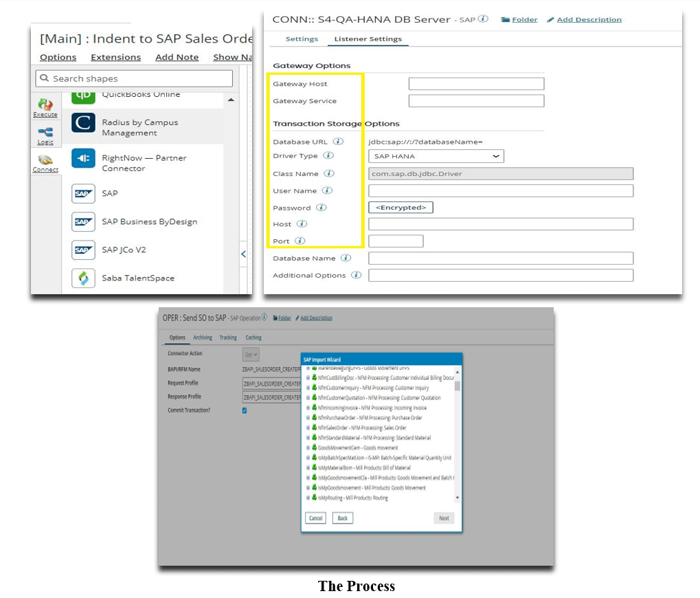Click the info icon beside Database URL
700x598 pixels.
[x=338, y=141]
